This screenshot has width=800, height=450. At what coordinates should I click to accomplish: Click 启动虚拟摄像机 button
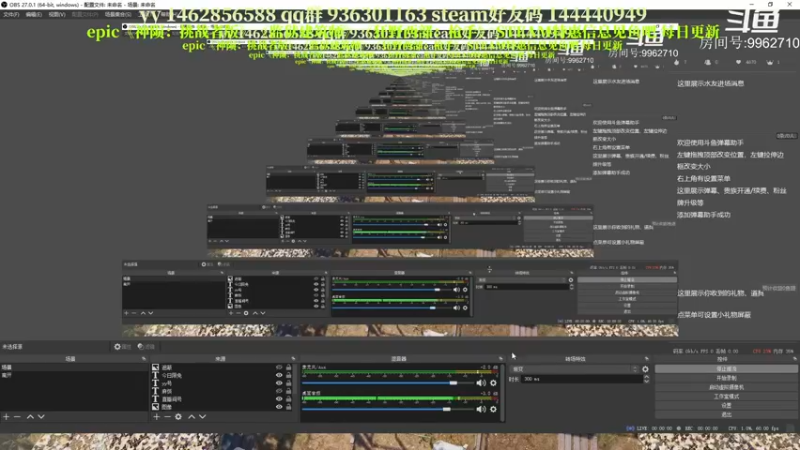point(726,387)
